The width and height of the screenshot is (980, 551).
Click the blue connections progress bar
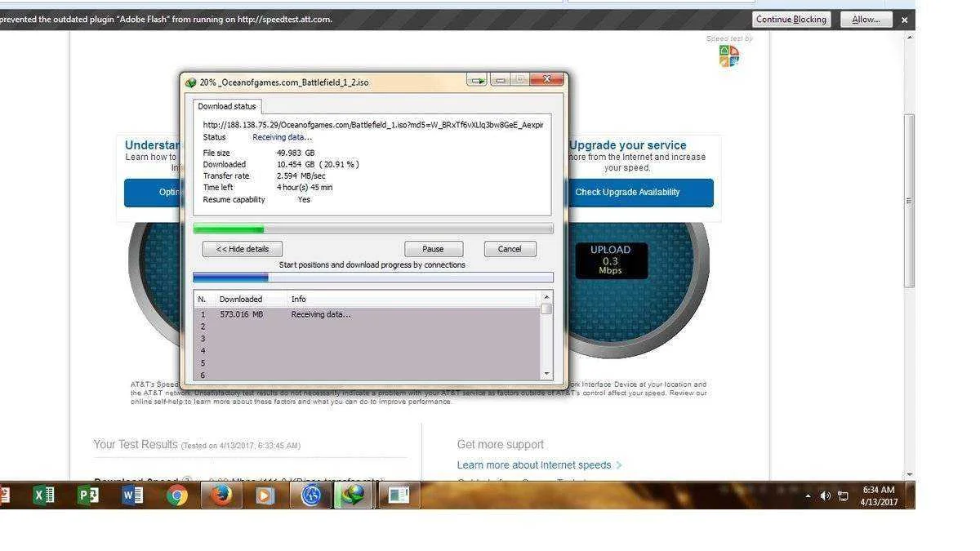coord(373,278)
